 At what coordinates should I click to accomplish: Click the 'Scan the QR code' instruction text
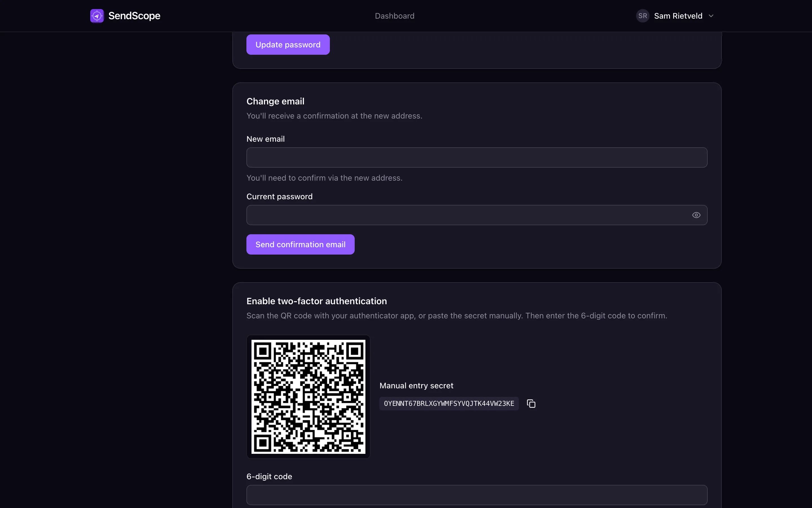coord(457,316)
